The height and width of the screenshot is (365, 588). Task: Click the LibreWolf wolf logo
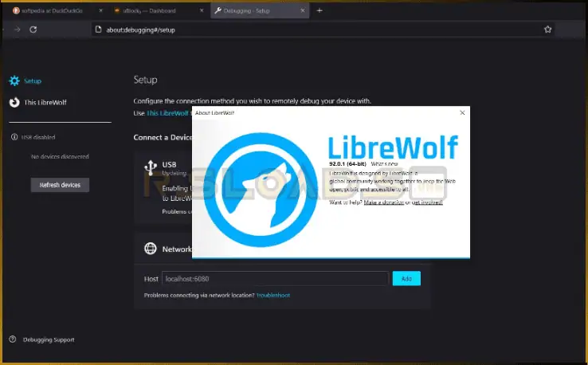click(261, 190)
